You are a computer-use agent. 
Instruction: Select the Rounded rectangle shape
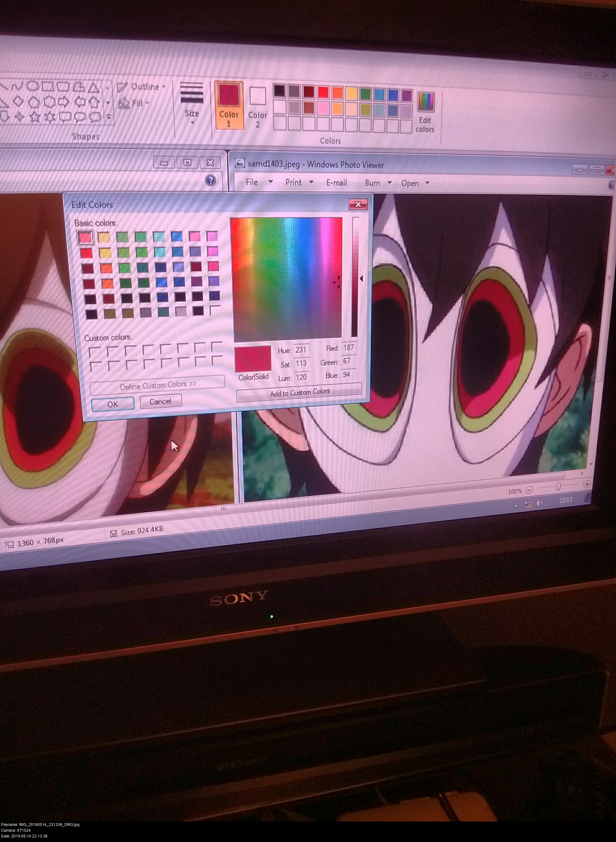[63, 87]
